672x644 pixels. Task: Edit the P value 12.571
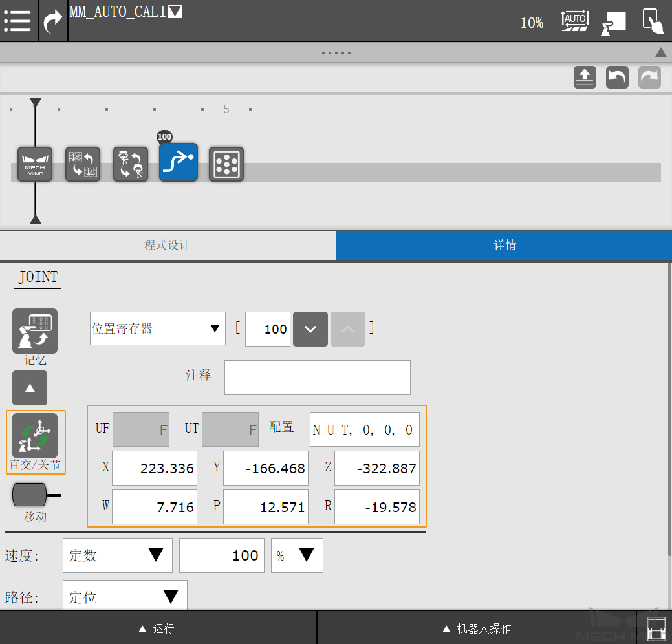click(266, 507)
